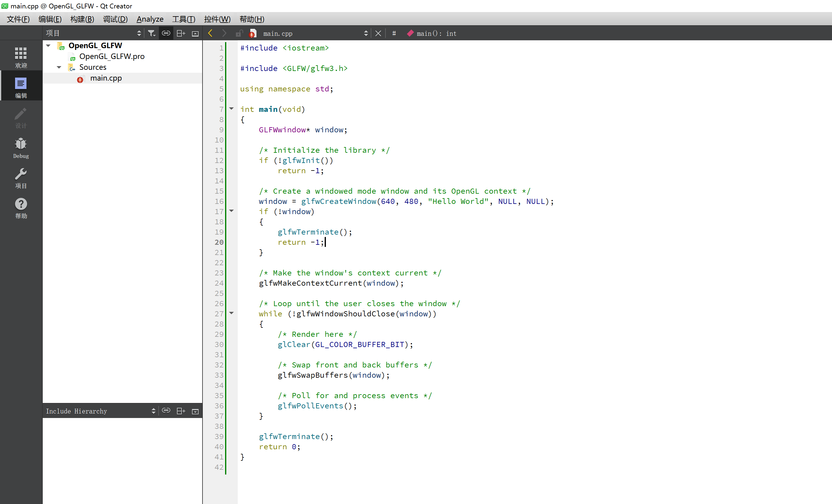
Task: Open the 工具(T) menu
Action: coord(184,19)
